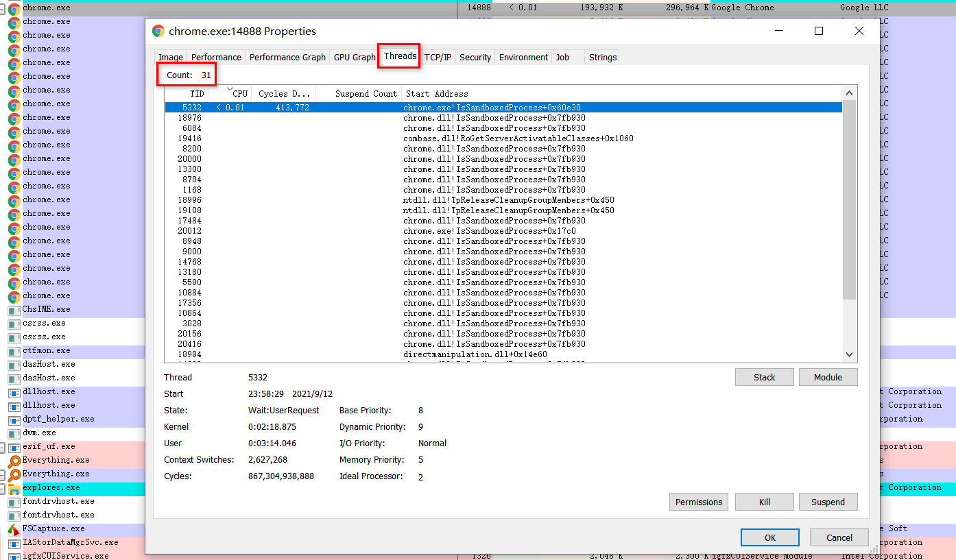The height and width of the screenshot is (560, 956).
Task: Click the Wait:UserRequest state value
Action: [x=283, y=411]
